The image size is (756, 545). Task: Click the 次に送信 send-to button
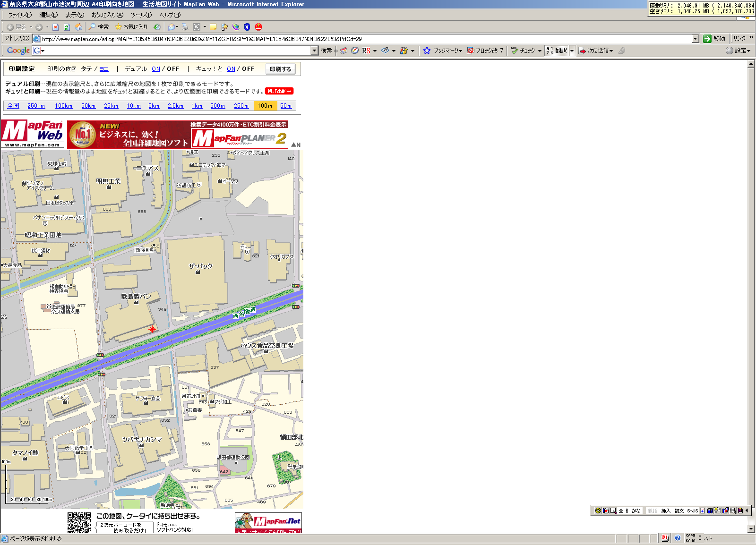pos(596,51)
